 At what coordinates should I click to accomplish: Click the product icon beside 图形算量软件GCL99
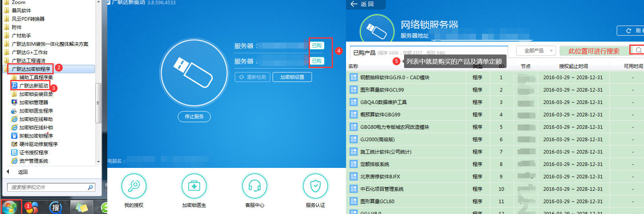pos(353,89)
